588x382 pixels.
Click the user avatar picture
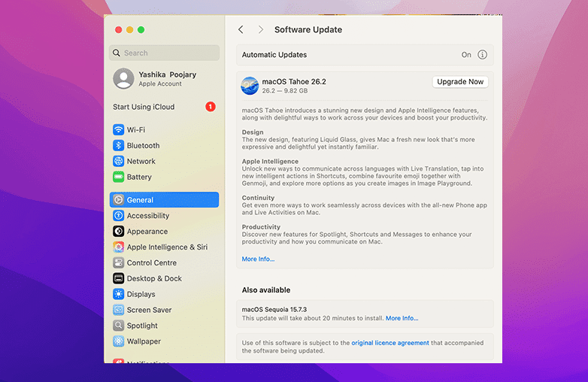124,79
